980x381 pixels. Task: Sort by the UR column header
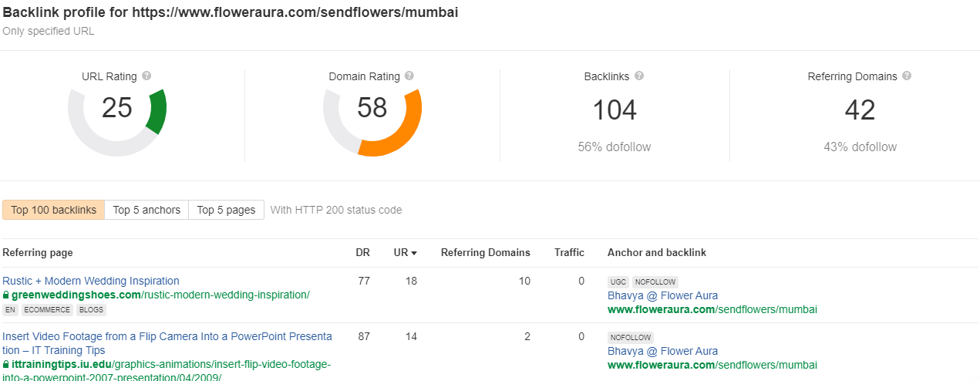[406, 252]
